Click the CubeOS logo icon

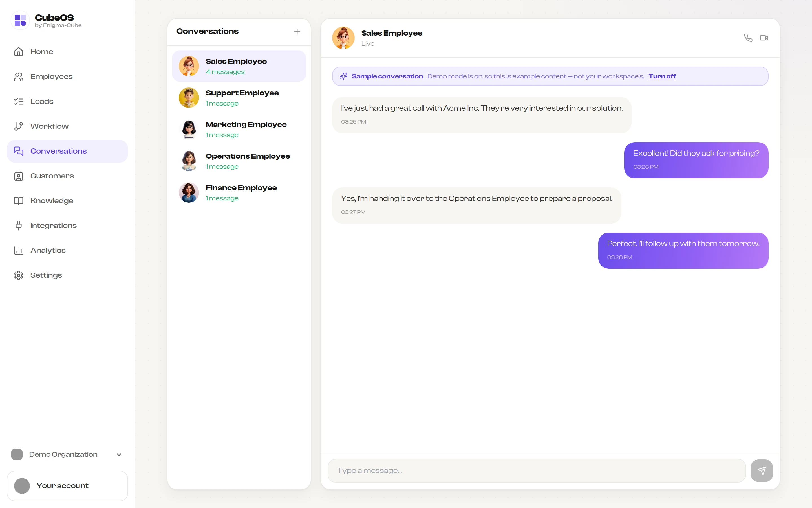[x=21, y=20]
